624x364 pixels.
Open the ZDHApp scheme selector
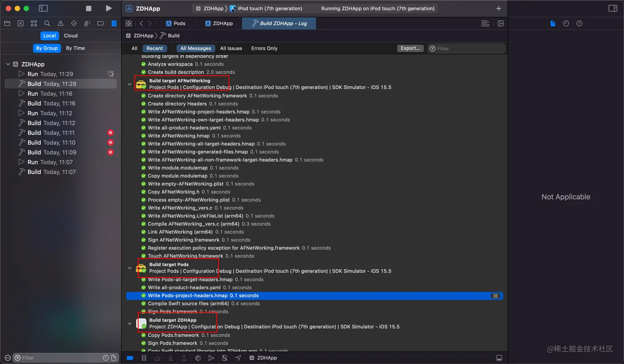[x=210, y=8]
